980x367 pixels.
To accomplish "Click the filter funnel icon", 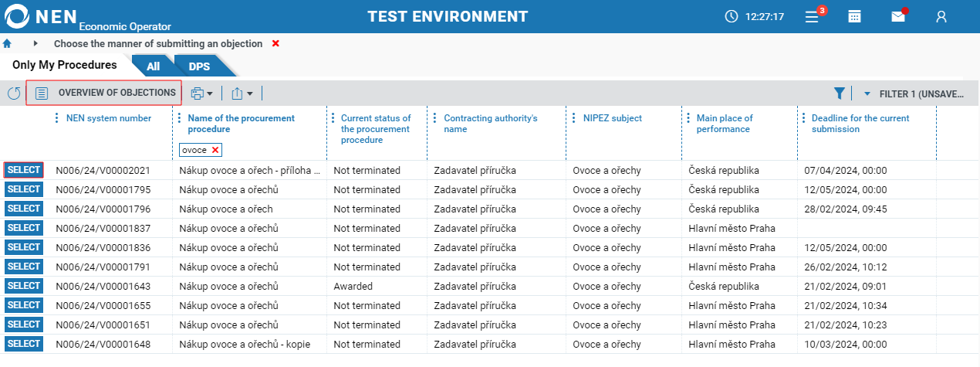I will [840, 93].
